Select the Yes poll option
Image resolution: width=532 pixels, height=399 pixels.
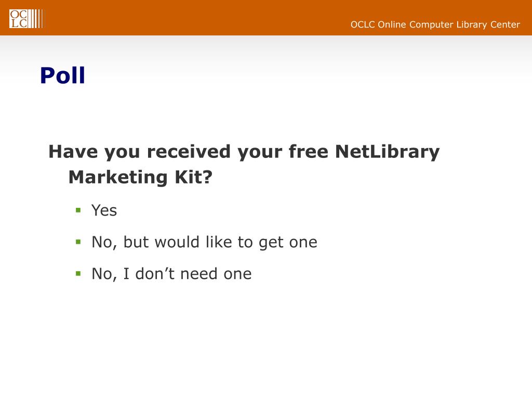[104, 210]
